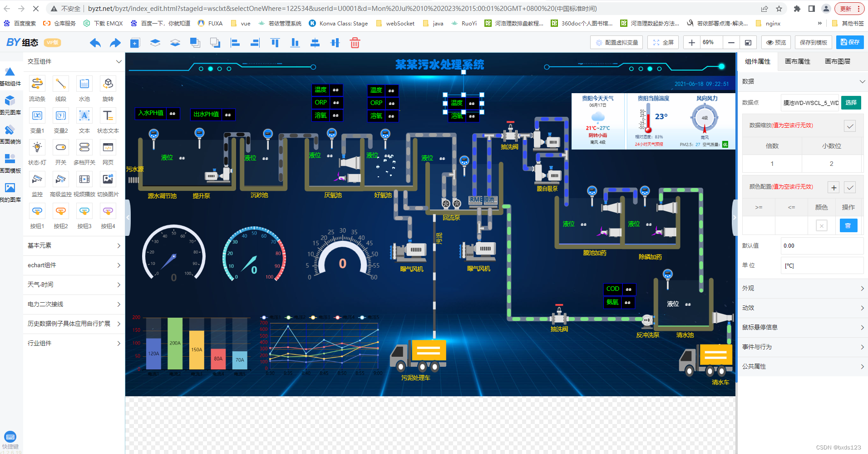Image resolution: width=868 pixels, height=454 pixels.
Task: Switch to the 画布属性 tab
Action: [x=798, y=61]
